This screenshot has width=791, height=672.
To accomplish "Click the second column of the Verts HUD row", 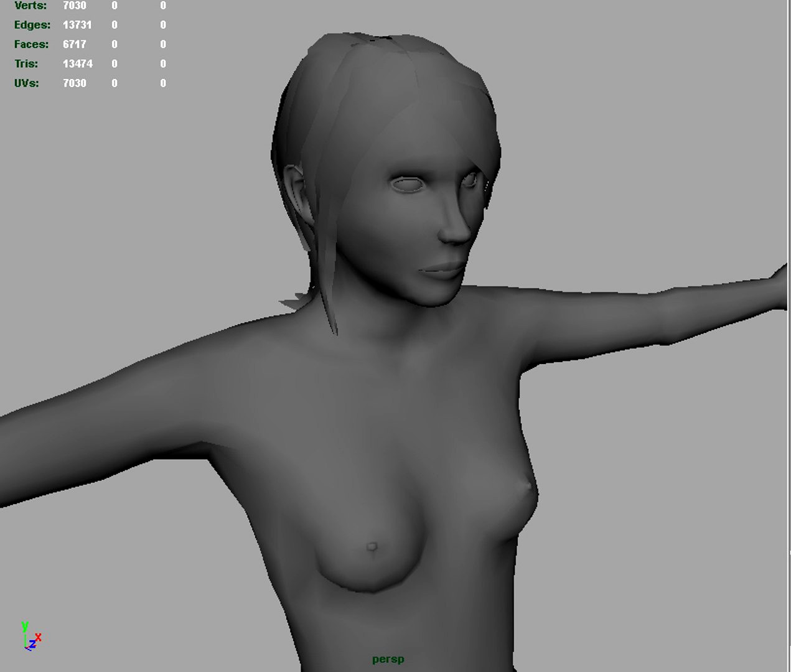I will click(x=114, y=6).
